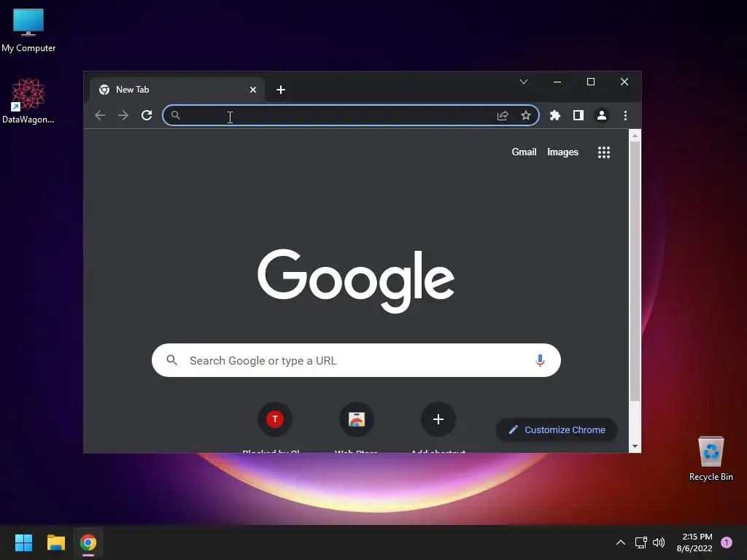This screenshot has width=747, height=560.
Task: Open the red T shortcut tile
Action: 275,419
